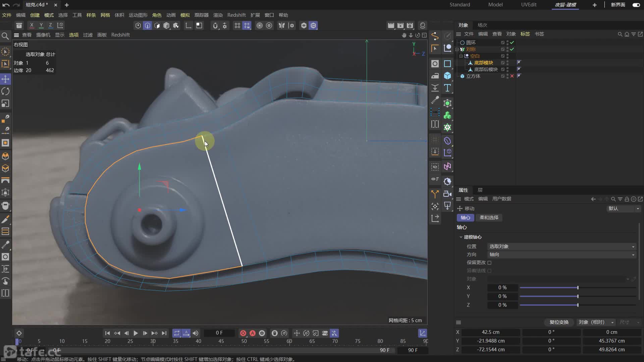Toggle timeline sound speaker icon

tap(196, 333)
